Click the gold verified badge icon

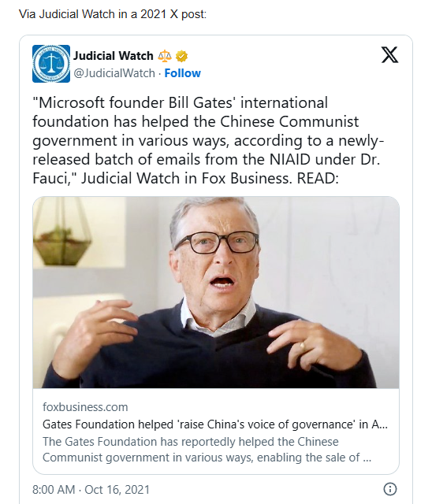(x=181, y=56)
